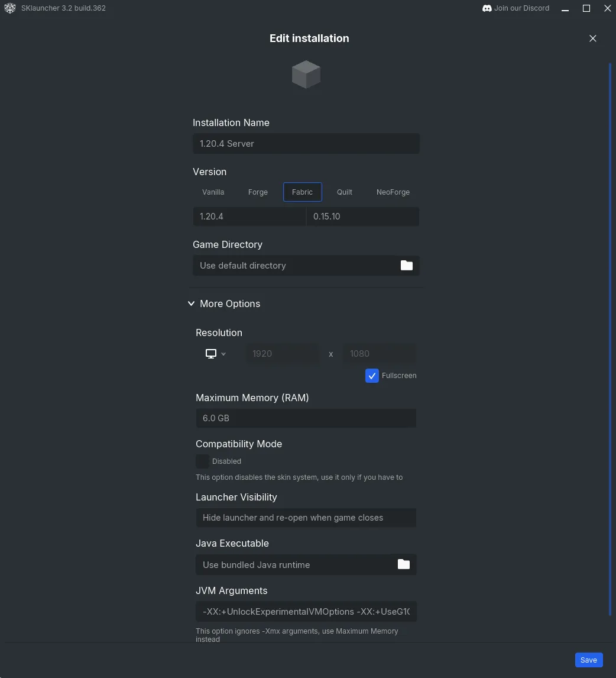Screen dimensions: 616x678
Task: Choose the NeoForge version tab
Action: 393,192
